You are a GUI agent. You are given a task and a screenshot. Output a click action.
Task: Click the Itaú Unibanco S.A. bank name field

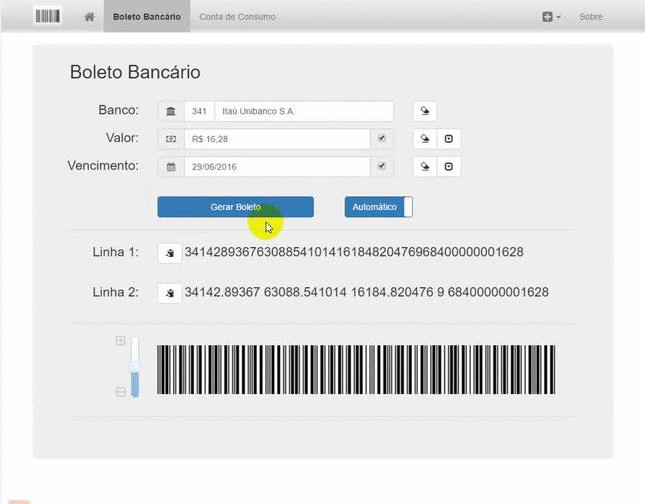(304, 111)
